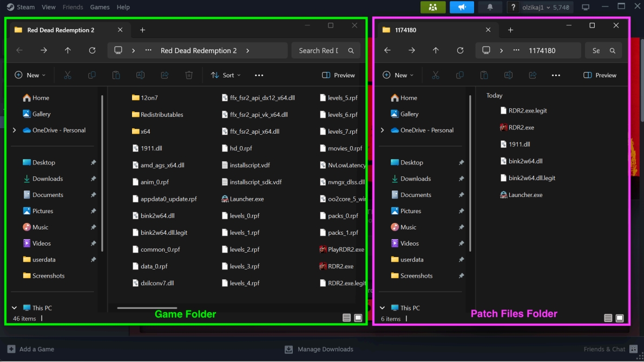Screen dimensions: 644x362
Task: Open the Steam menu
Action: coord(21,7)
